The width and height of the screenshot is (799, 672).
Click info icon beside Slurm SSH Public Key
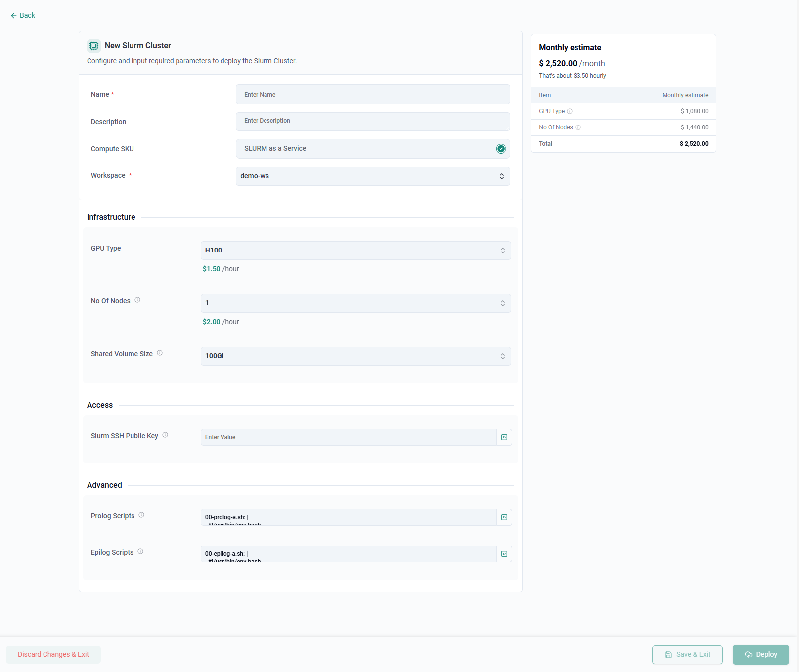[165, 435]
